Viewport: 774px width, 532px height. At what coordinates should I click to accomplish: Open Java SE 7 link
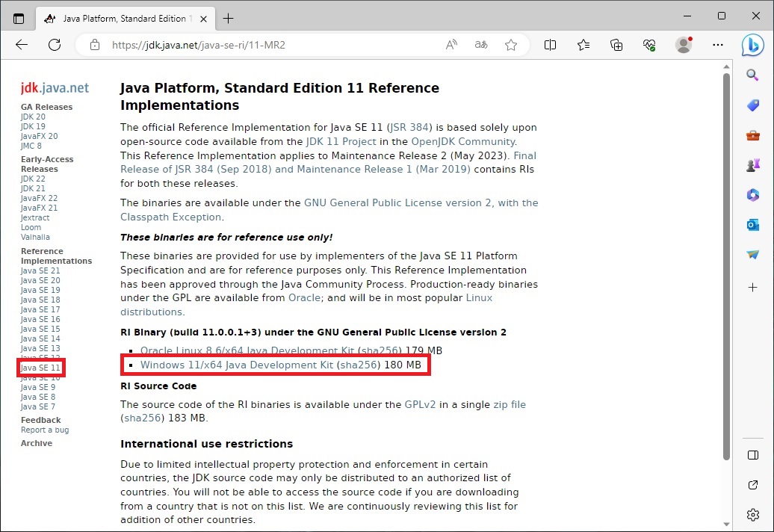[38, 406]
